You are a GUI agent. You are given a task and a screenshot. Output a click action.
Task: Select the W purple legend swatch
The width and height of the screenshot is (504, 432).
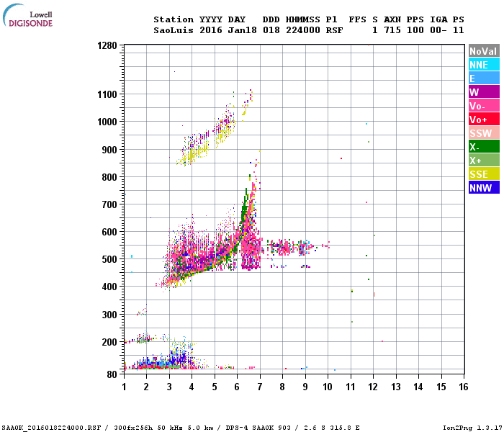484,92
